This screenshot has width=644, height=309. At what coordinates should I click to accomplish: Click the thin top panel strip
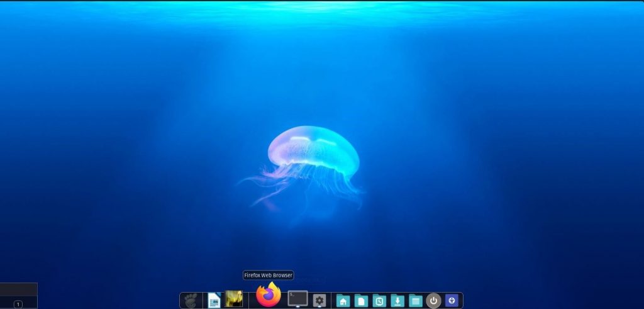pos(322,1)
